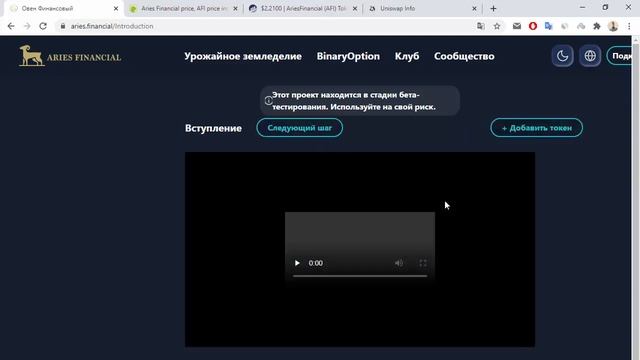Open the Google Translate extension icon

pos(549,26)
